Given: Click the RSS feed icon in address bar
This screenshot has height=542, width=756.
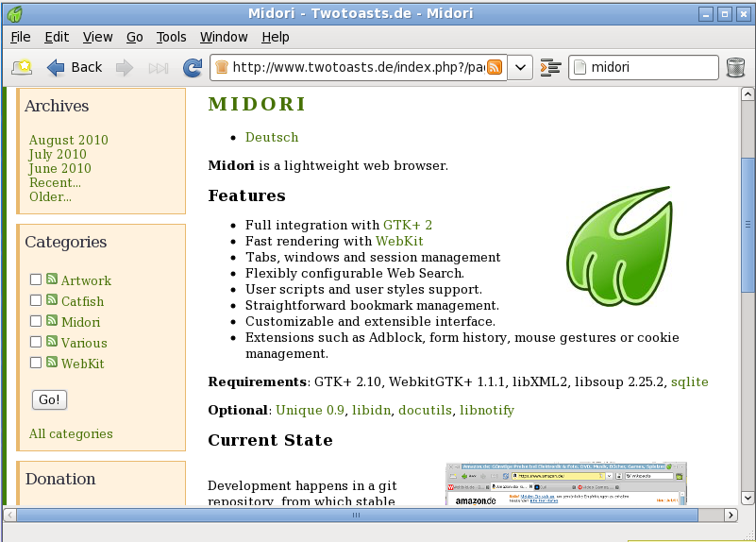Looking at the screenshot, I should [495, 67].
